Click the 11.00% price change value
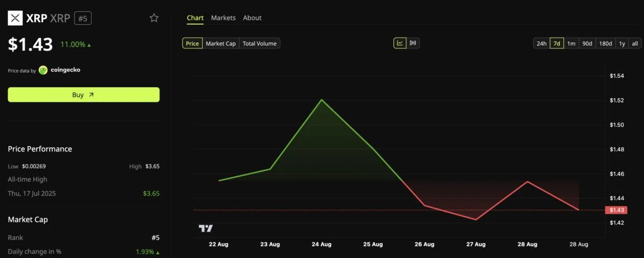The height and width of the screenshot is (258, 644). tap(72, 45)
